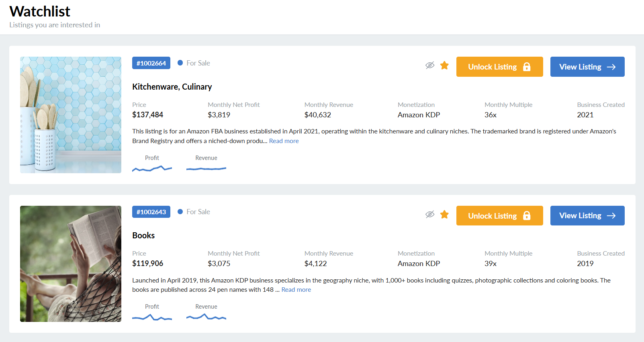Click the Kitchenware Revenue sparkline chart
This screenshot has height=342, width=644.
pos(206,168)
